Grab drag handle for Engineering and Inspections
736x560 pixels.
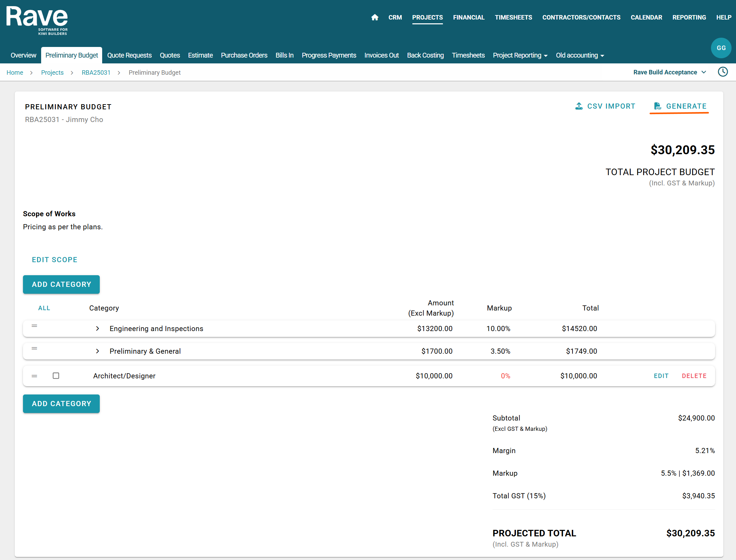point(34,326)
